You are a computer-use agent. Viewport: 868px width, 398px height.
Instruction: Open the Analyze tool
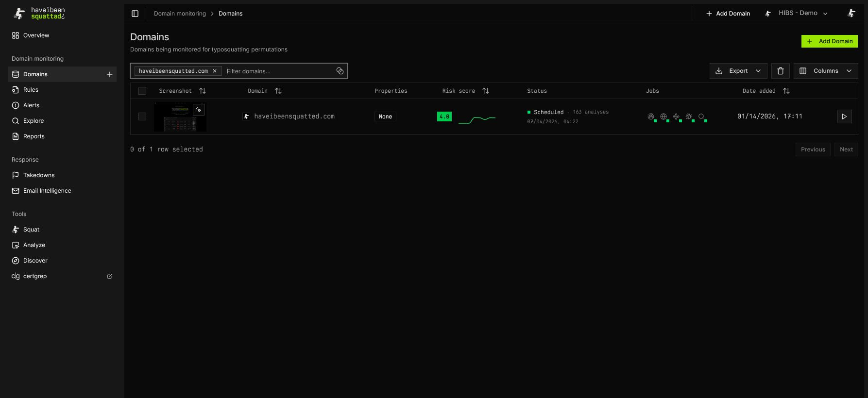point(62,245)
